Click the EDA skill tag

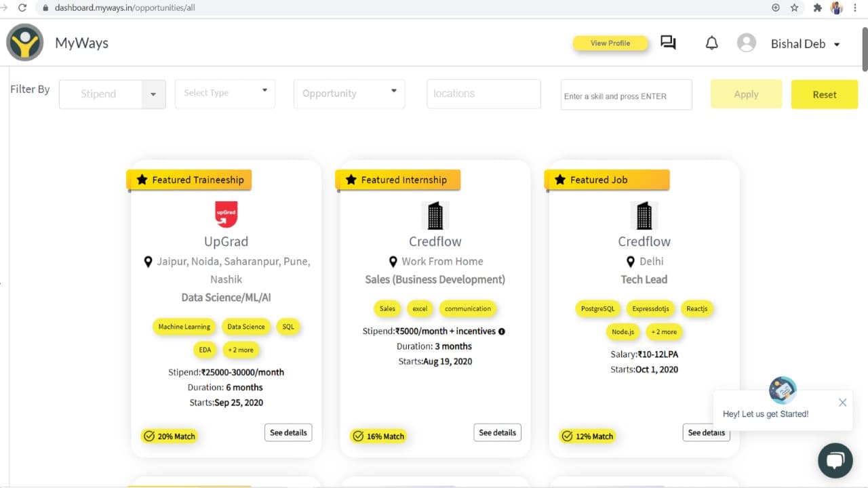[x=205, y=350]
